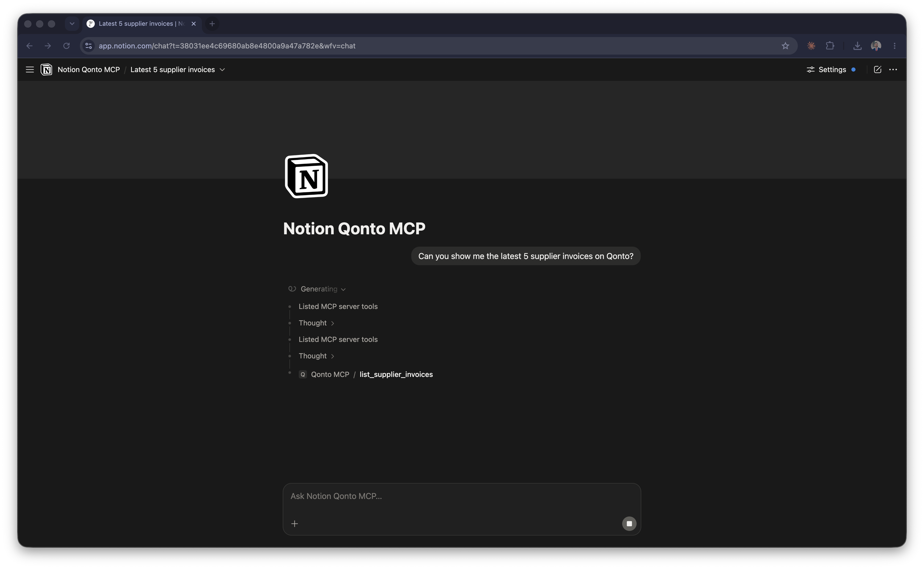Click the plus attach button in chat box

point(295,523)
